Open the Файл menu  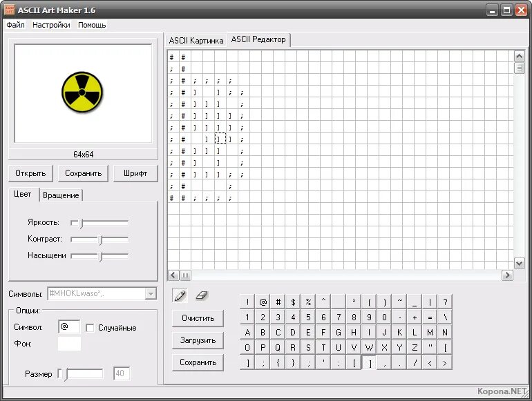(15, 25)
